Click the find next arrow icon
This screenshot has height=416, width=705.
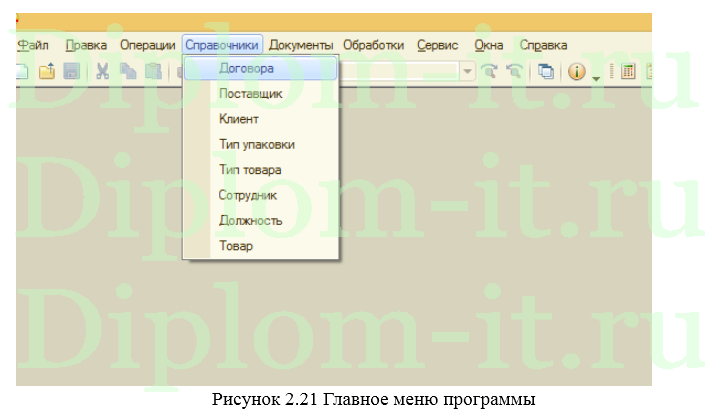(x=489, y=71)
